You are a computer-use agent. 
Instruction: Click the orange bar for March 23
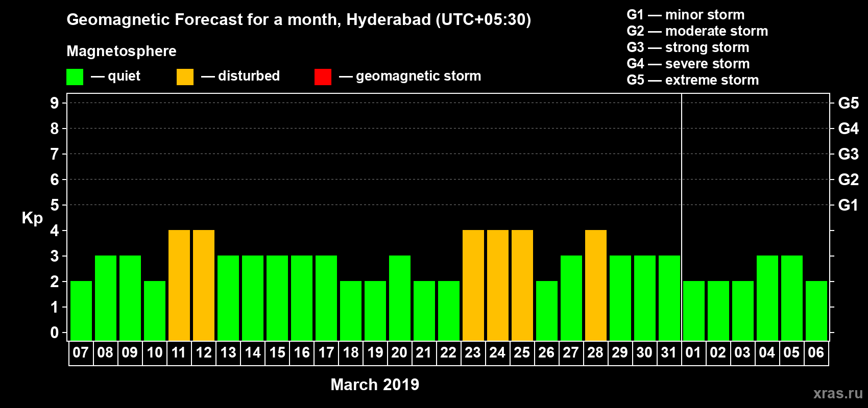pyautogui.click(x=473, y=286)
